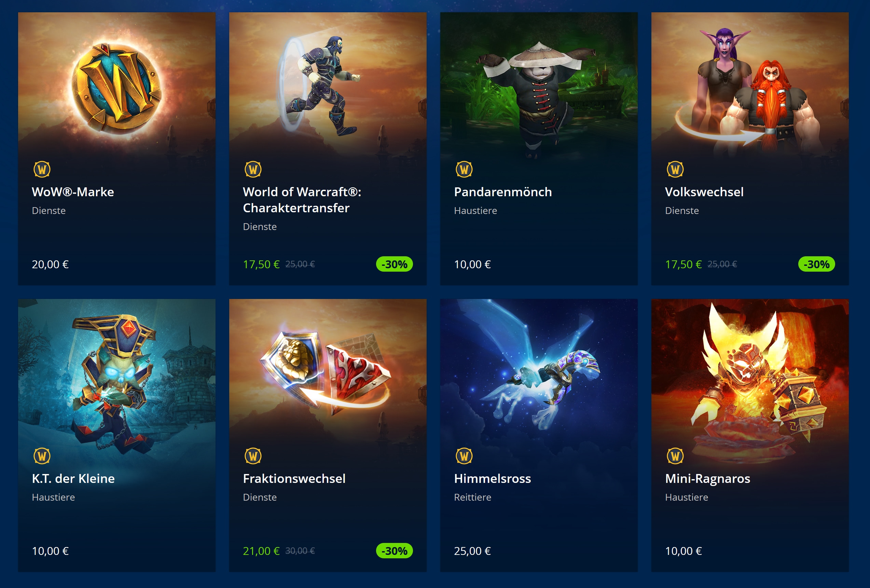Open the Fraktionswechsel product title
870x588 pixels.
[294, 478]
